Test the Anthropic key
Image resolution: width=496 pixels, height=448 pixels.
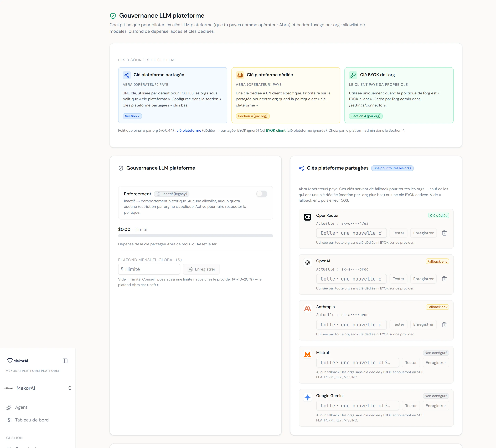tap(399, 324)
